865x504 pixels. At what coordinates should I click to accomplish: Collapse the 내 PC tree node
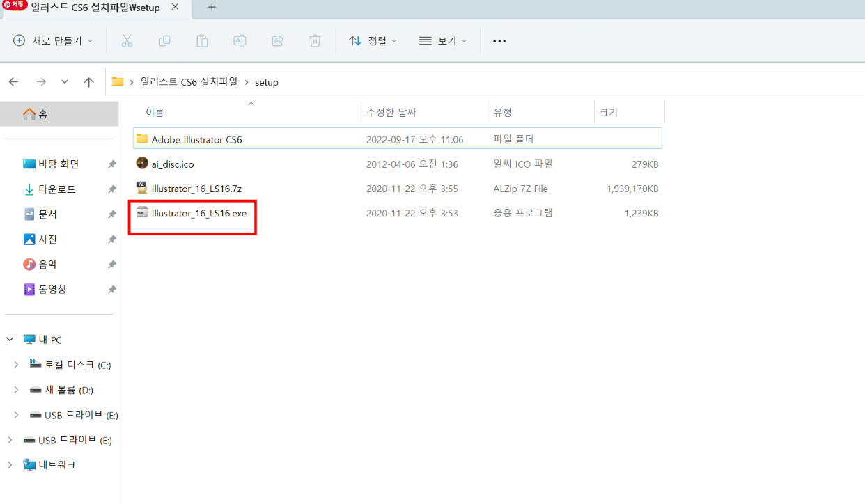(10, 340)
